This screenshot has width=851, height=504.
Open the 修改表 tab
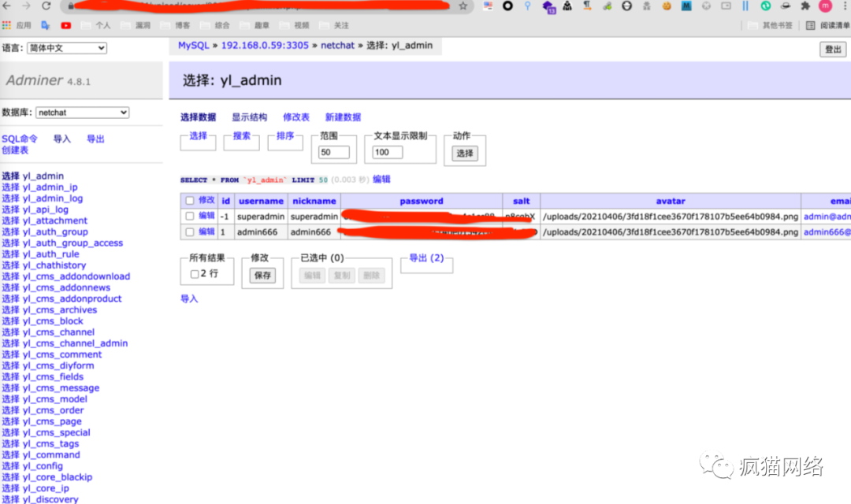296,117
